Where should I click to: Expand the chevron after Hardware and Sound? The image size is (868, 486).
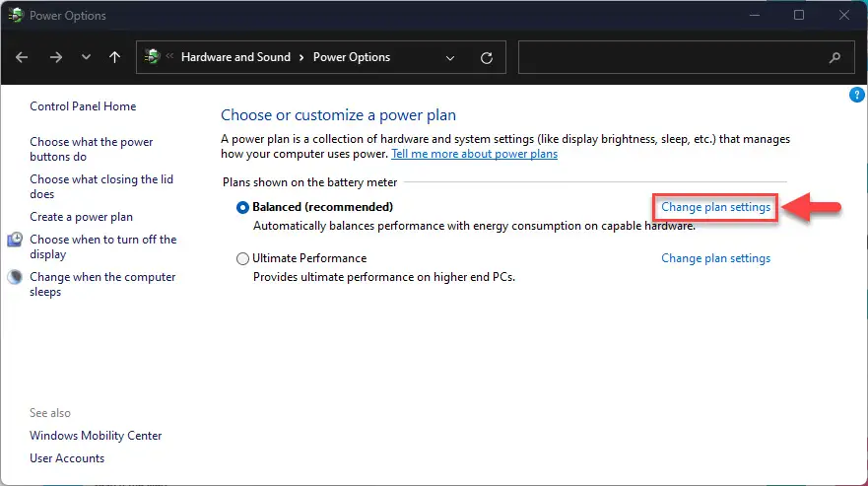coord(301,57)
